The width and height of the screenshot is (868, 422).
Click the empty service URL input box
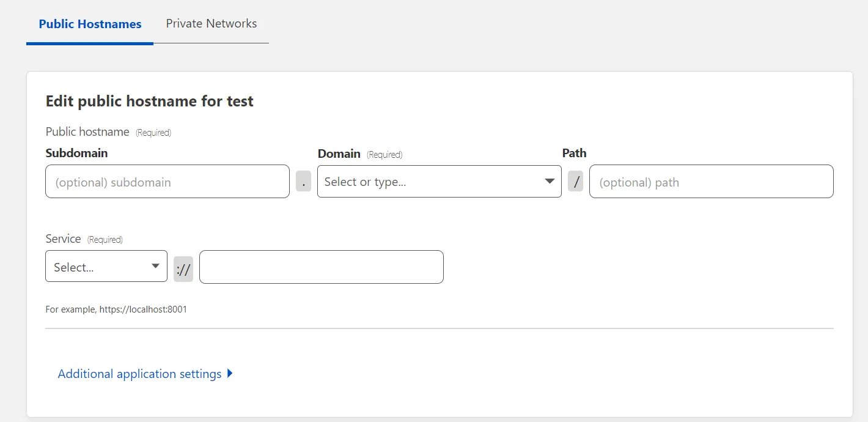321,266
